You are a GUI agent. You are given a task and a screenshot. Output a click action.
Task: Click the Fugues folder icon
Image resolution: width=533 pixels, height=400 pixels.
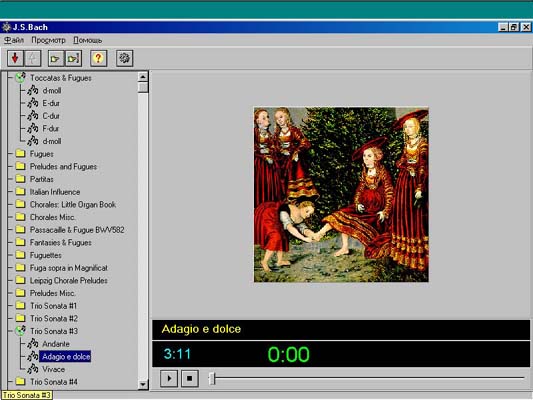coord(20,154)
